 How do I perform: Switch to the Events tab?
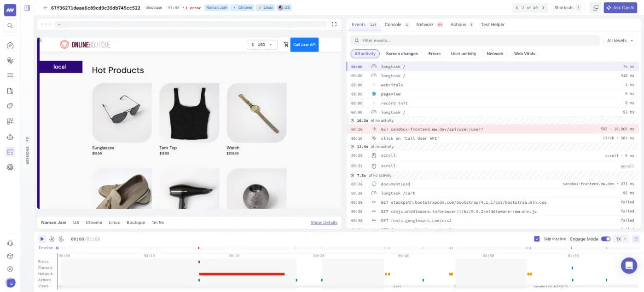coord(364,24)
